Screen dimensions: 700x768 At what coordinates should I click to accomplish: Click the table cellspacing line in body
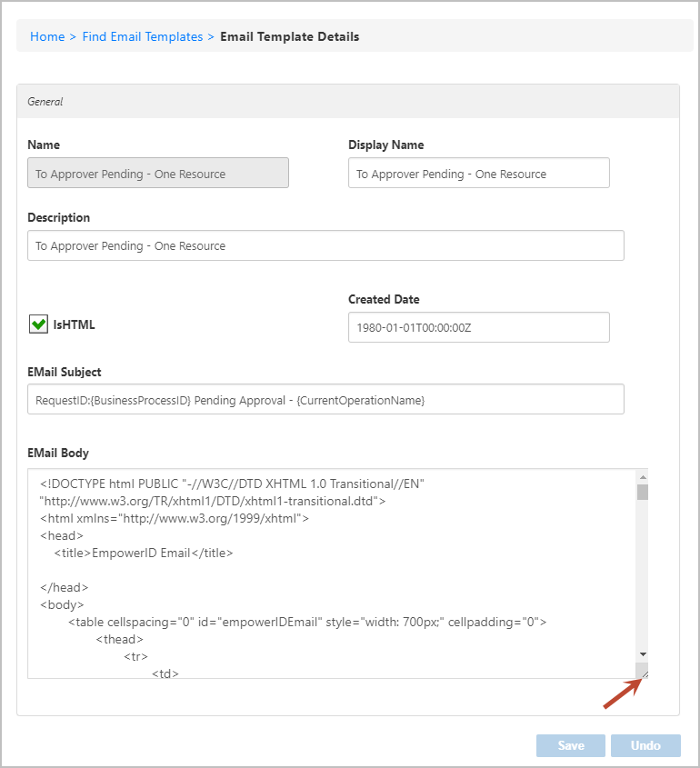point(305,622)
